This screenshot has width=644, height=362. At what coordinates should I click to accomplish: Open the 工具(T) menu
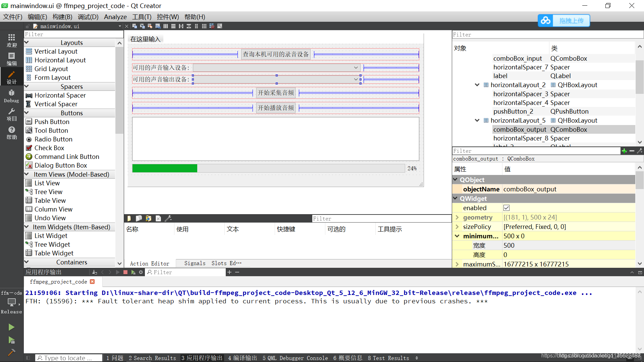(141, 17)
